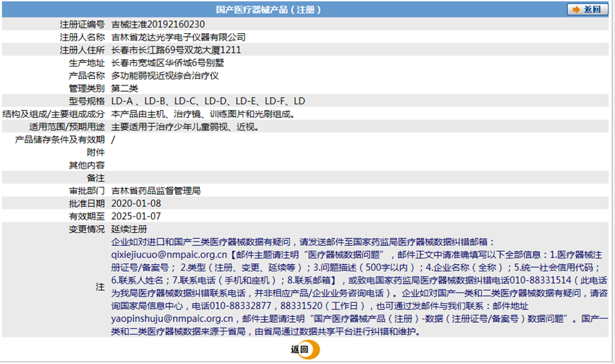Click the 结构及组成/主要组成成分 label
This screenshot has height=364, width=615.
(54, 114)
